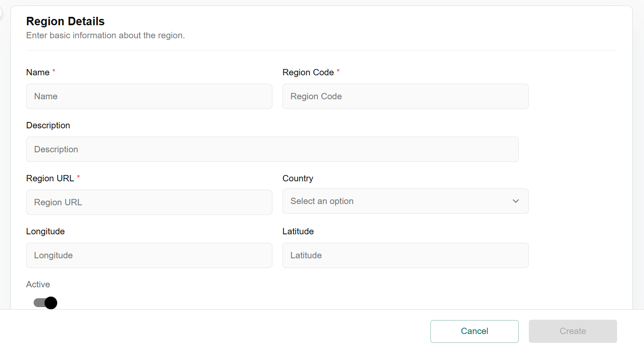Focus the Name input field
Screen dimensions: 644x350
(x=149, y=96)
